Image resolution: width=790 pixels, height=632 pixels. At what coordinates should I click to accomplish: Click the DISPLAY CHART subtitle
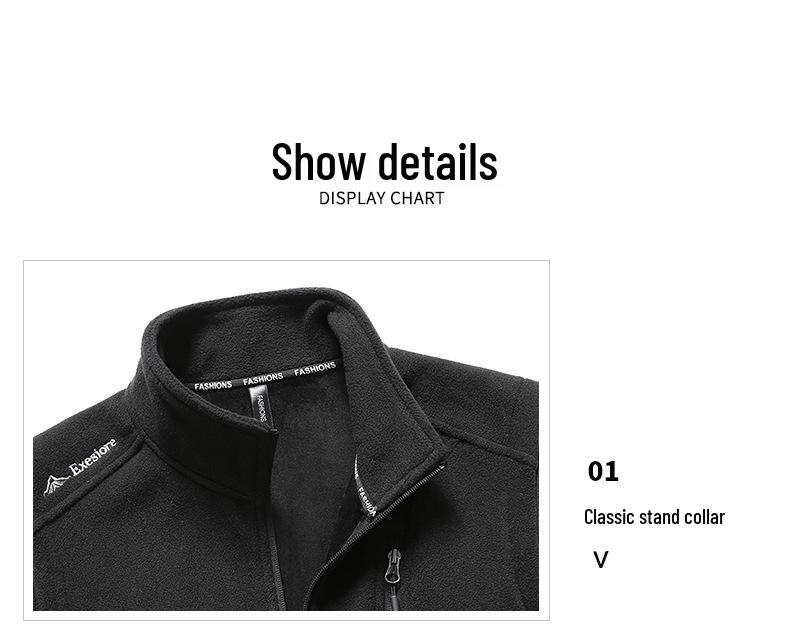point(382,198)
